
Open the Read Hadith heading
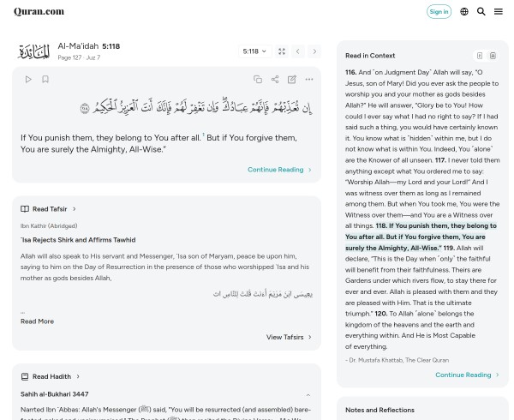tap(51, 376)
